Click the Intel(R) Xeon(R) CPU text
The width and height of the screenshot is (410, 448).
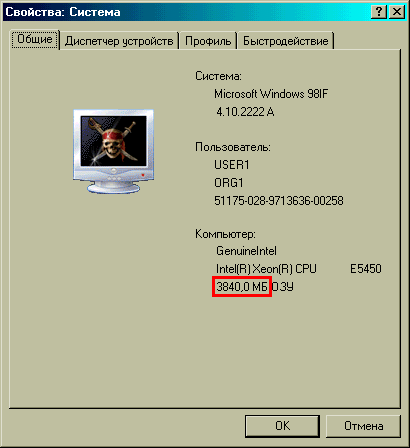coord(266,269)
